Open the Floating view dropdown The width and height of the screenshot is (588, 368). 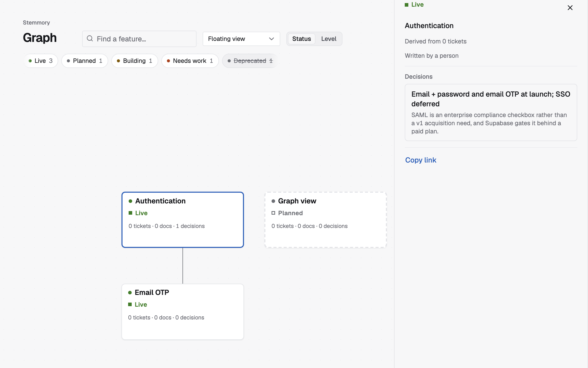(241, 39)
